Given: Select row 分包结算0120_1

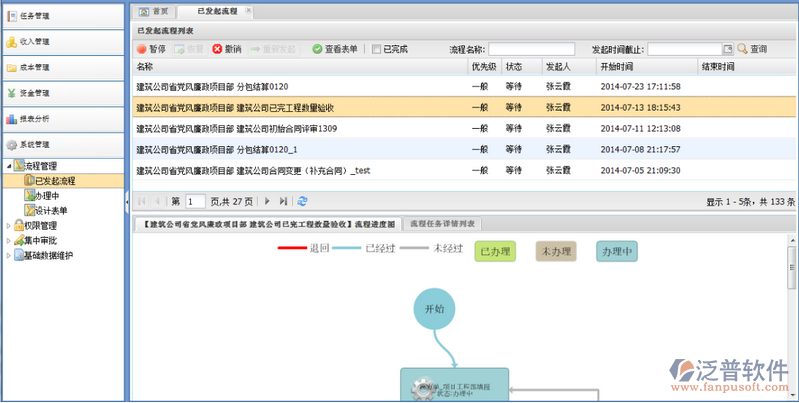Looking at the screenshot, I should click(x=464, y=149).
